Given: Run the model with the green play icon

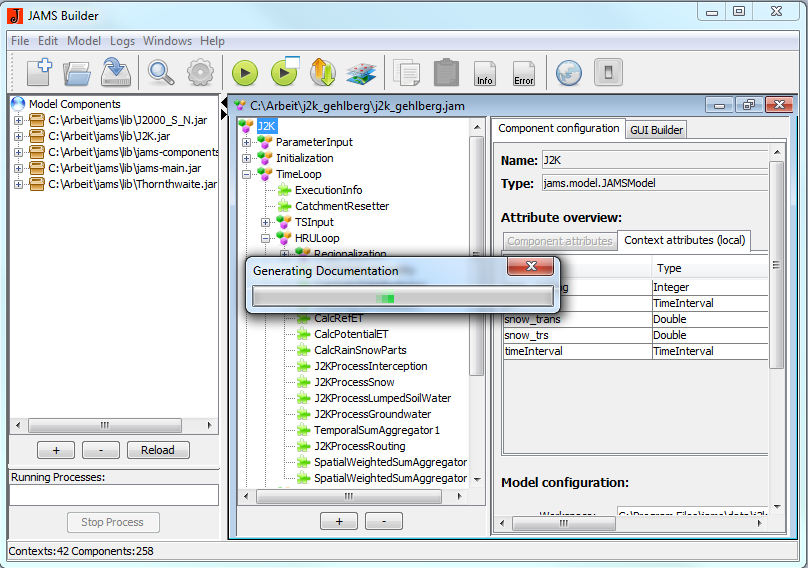Looking at the screenshot, I should [245, 72].
